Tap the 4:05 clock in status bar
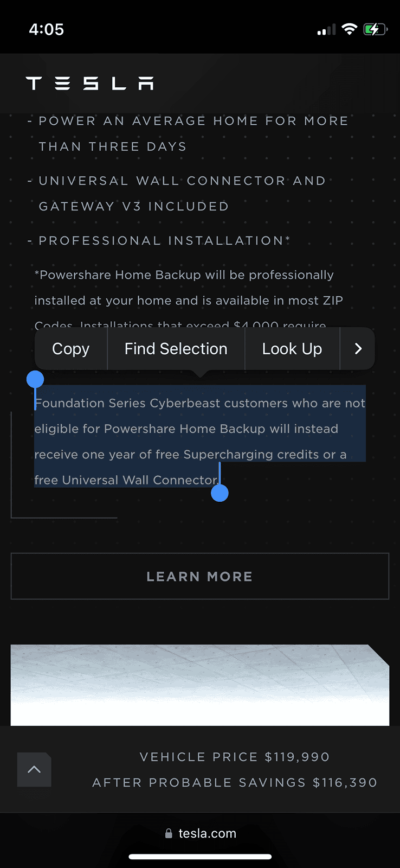Viewport: 400px width, 868px height. (x=47, y=29)
